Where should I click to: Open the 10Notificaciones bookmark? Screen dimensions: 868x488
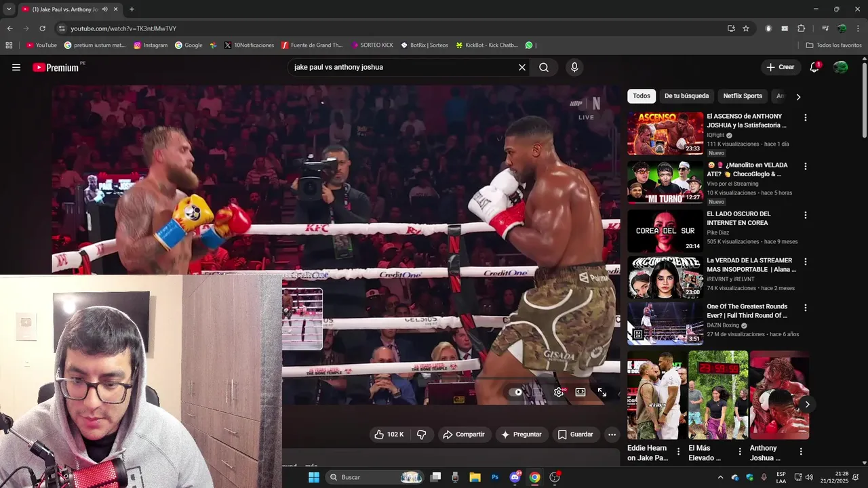[249, 45]
